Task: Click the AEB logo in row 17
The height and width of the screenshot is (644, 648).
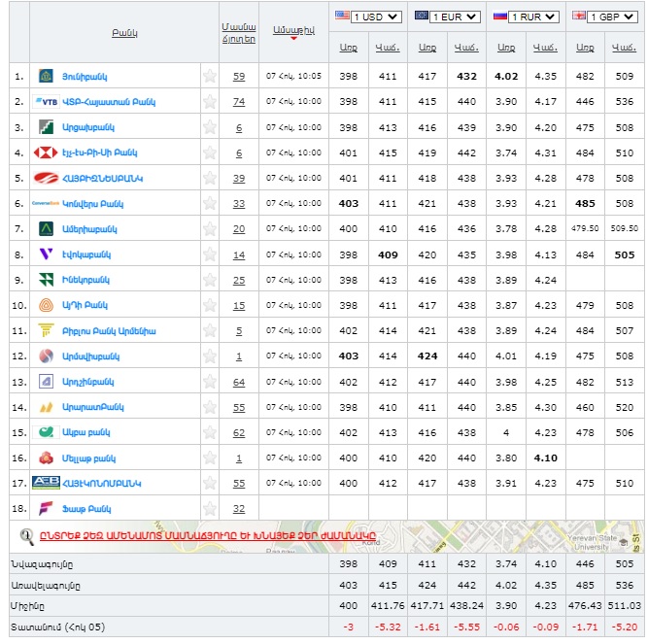Action: coord(46,482)
